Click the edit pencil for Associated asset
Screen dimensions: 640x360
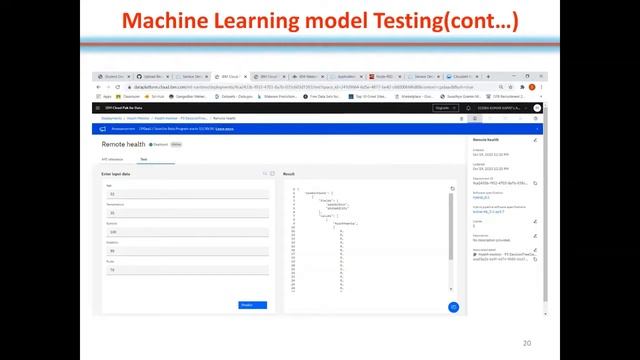[535, 250]
